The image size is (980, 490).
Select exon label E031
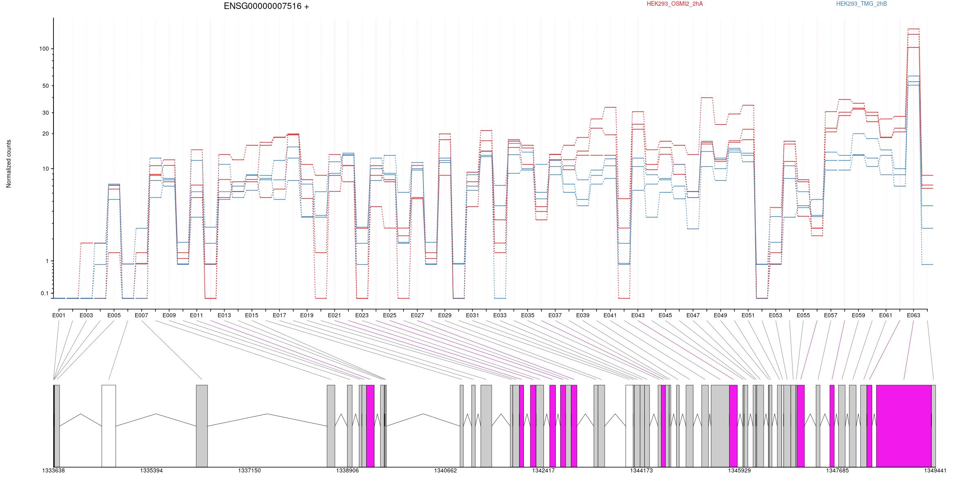tap(472, 315)
